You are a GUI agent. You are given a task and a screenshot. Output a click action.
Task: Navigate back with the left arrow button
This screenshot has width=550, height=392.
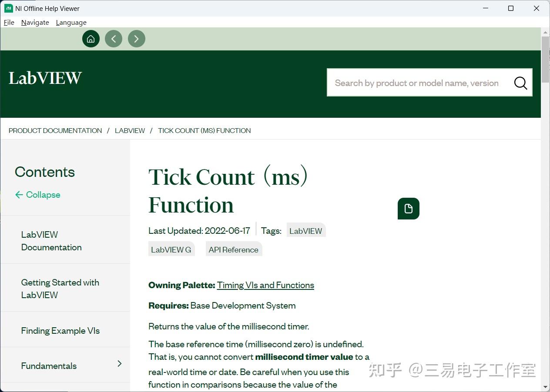coord(114,39)
